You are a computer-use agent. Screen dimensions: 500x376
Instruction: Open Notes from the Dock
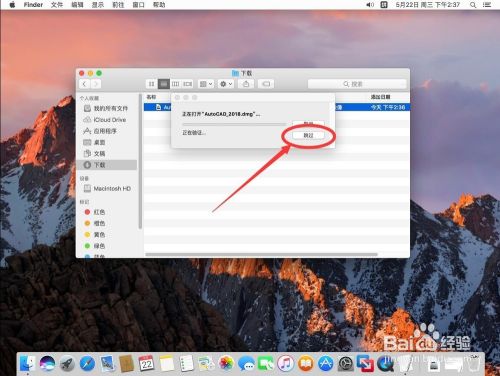[x=167, y=363]
